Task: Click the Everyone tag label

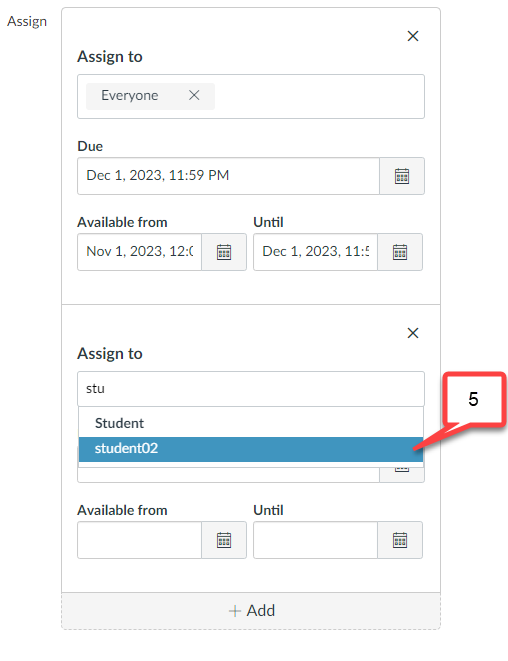Action: (130, 96)
